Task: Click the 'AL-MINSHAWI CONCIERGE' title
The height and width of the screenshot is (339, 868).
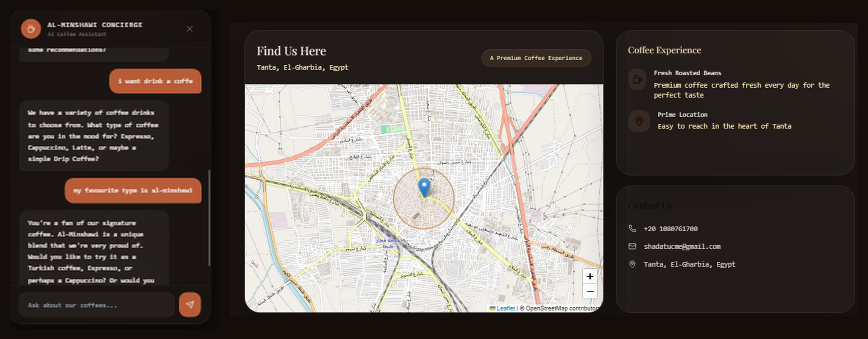Action: [x=95, y=25]
